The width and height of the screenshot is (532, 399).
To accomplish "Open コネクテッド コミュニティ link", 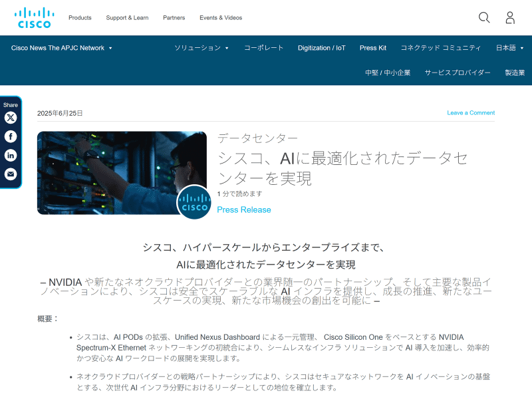I will pos(441,48).
